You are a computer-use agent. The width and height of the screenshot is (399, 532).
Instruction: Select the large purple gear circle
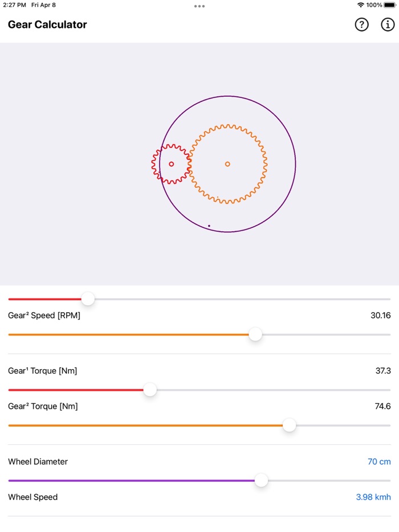(227, 97)
